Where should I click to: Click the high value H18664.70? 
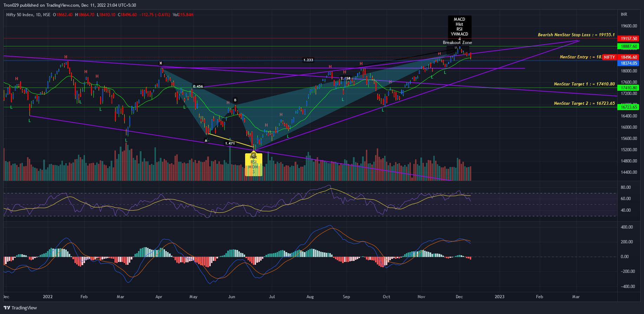(85, 15)
